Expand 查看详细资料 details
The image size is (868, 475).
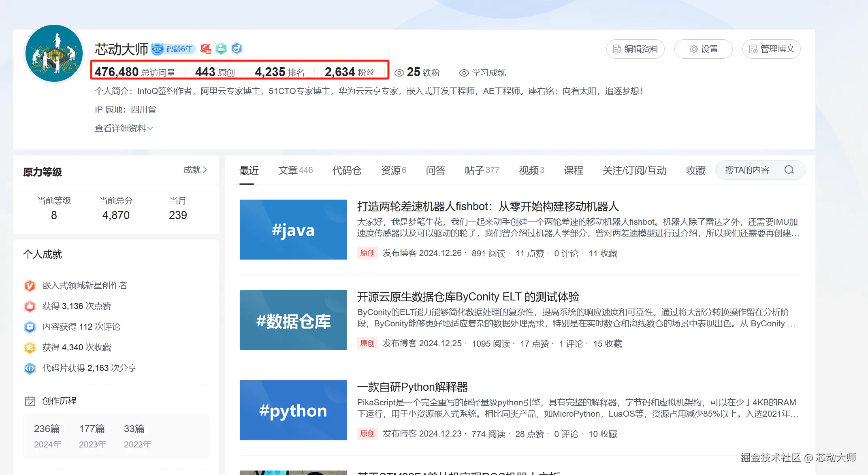pos(124,128)
